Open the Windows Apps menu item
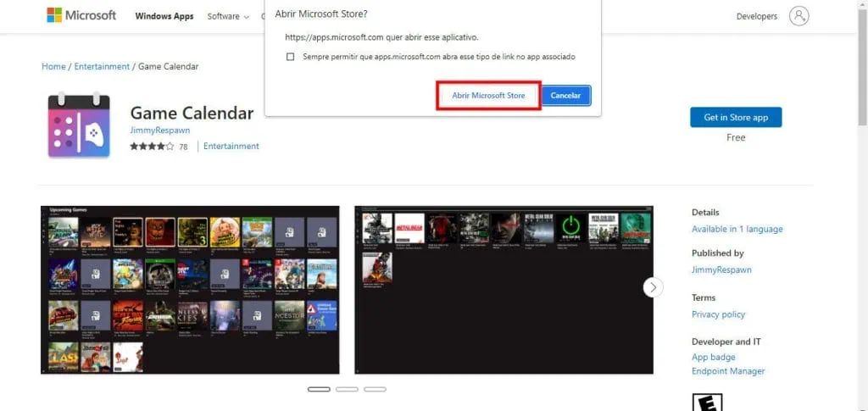 point(164,17)
